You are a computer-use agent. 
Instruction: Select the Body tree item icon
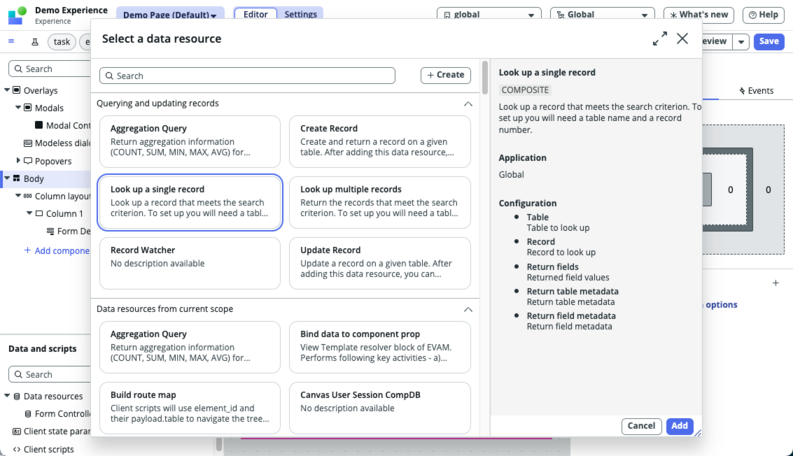tap(17, 178)
